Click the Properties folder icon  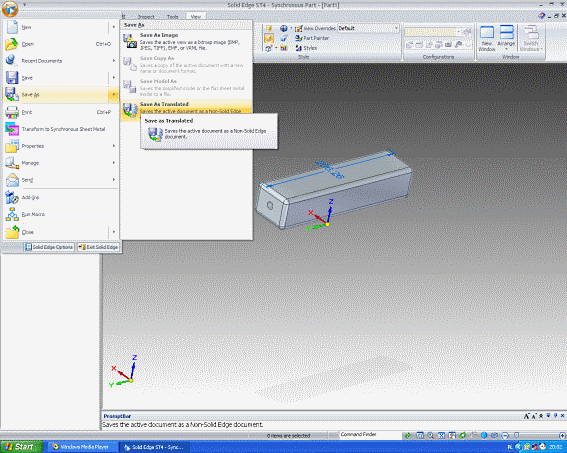pyautogui.click(x=12, y=146)
